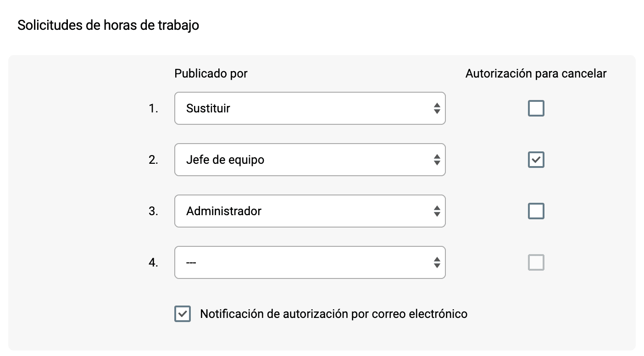Disable 'Notificación de autorización por correo electrónico'
The height and width of the screenshot is (356, 644).
click(182, 314)
